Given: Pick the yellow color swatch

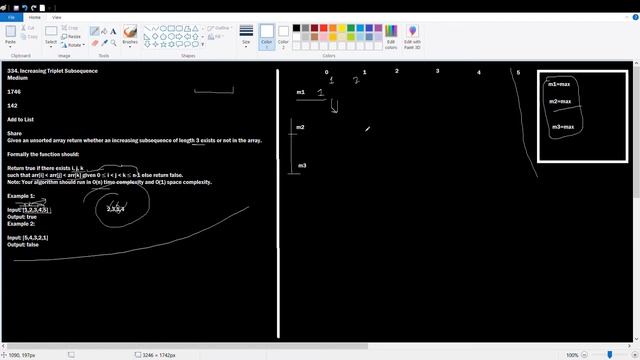Looking at the screenshot, I should point(342,28).
